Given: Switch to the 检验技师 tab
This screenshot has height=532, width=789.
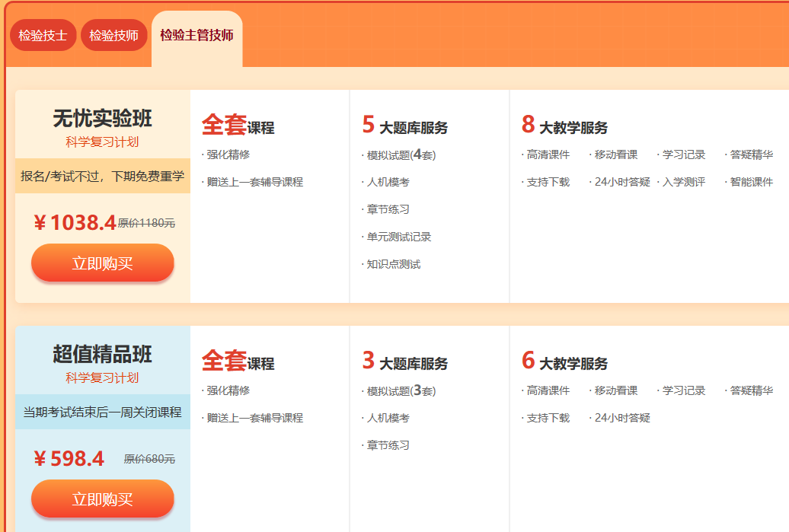Looking at the screenshot, I should 113,35.
